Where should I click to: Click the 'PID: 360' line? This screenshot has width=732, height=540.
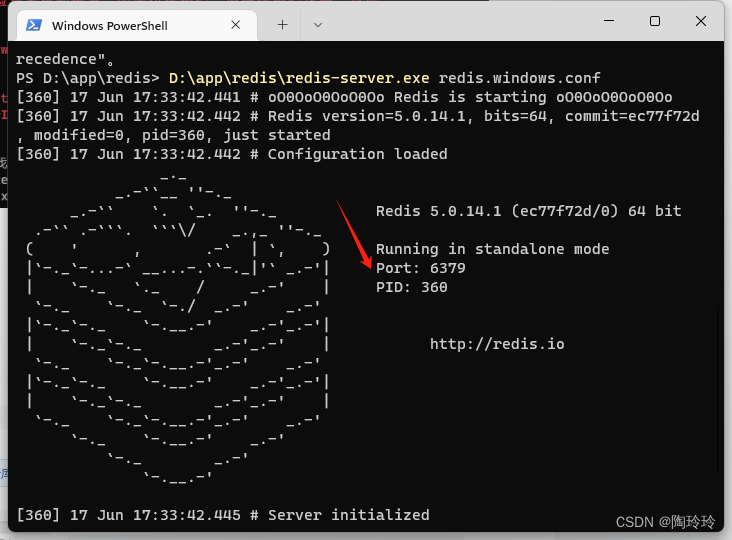point(411,287)
